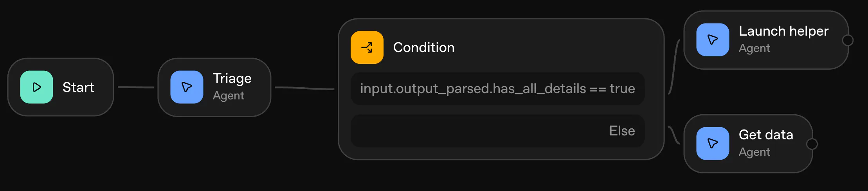Select the Get data node title

point(765,135)
